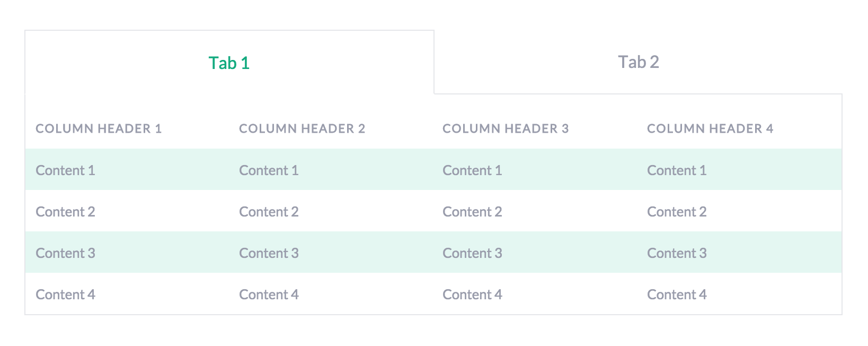868x346 pixels.
Task: Select Content 3 in the first column
Action: (x=65, y=253)
